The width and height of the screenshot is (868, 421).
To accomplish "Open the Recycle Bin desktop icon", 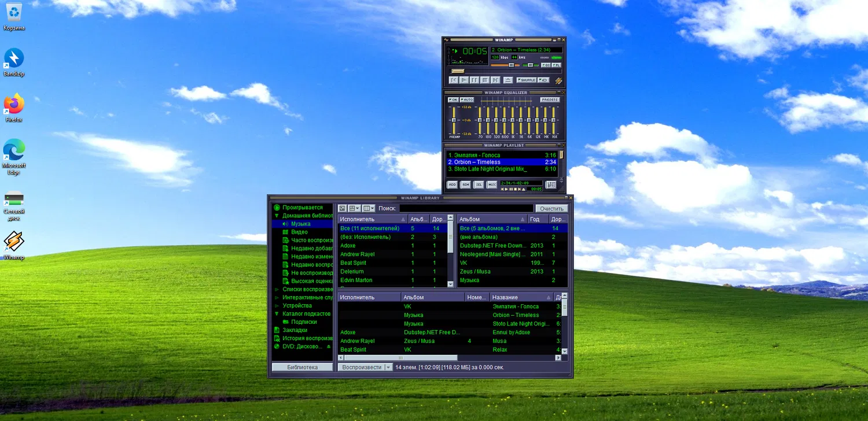I will tap(14, 16).
